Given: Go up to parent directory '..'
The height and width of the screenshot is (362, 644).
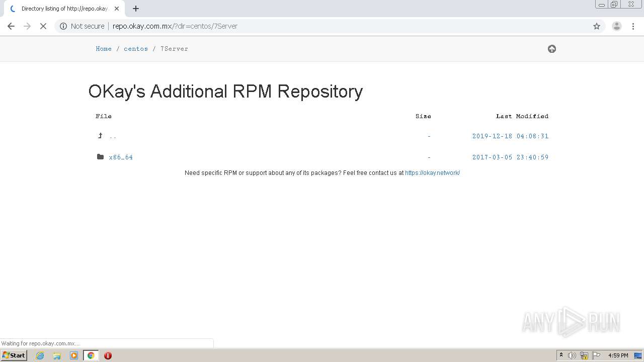Looking at the screenshot, I should (x=113, y=136).
